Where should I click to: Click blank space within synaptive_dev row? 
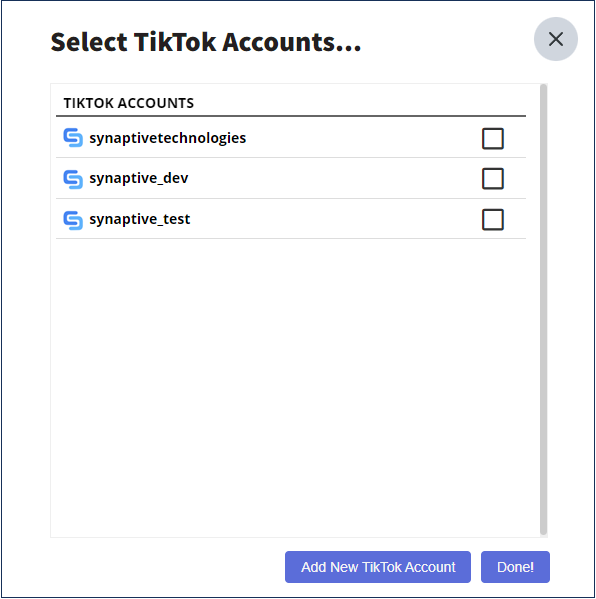(x=334, y=178)
